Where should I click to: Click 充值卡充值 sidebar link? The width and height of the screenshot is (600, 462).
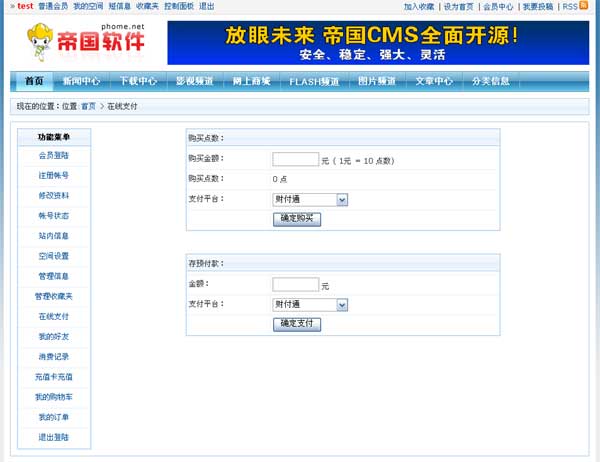54,377
